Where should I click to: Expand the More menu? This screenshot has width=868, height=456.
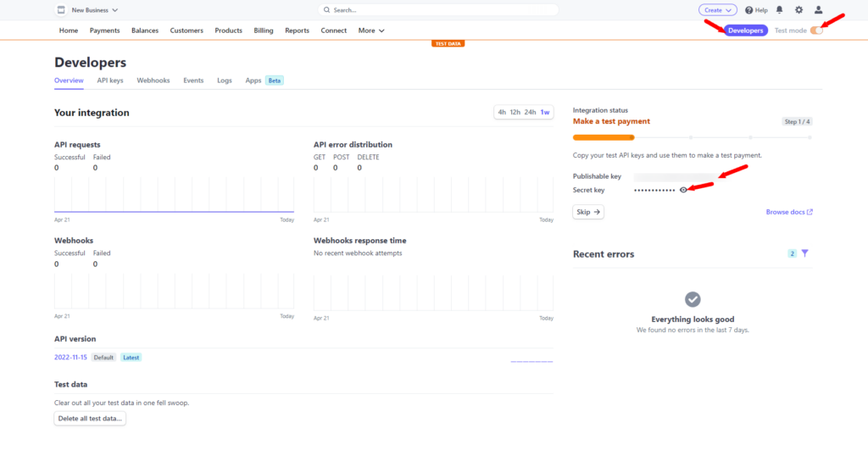[371, 31]
